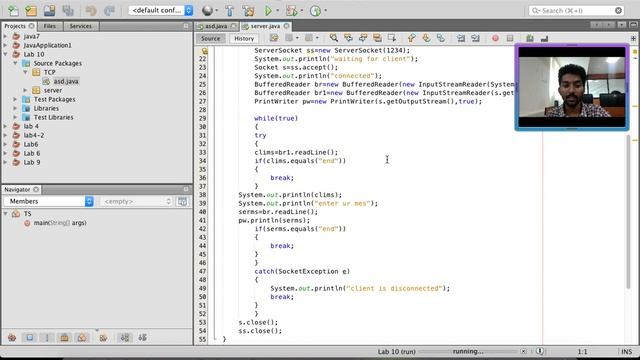Click the Clean and Build Project icon
This screenshot has height=360, width=640.
pyautogui.click(x=248, y=11)
